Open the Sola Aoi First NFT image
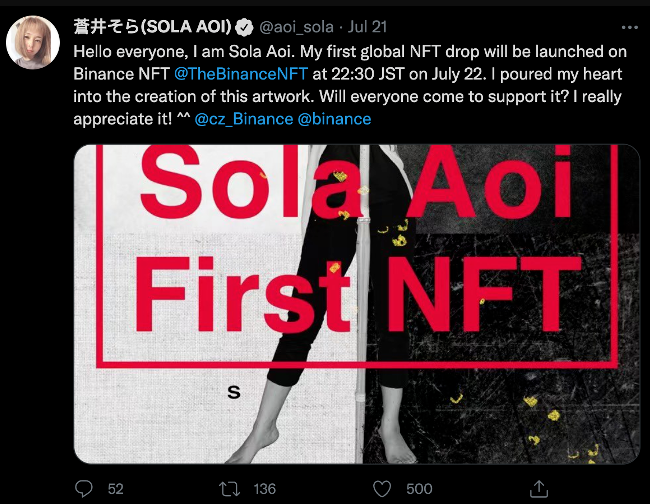The height and width of the screenshot is (504, 650). pos(357,304)
